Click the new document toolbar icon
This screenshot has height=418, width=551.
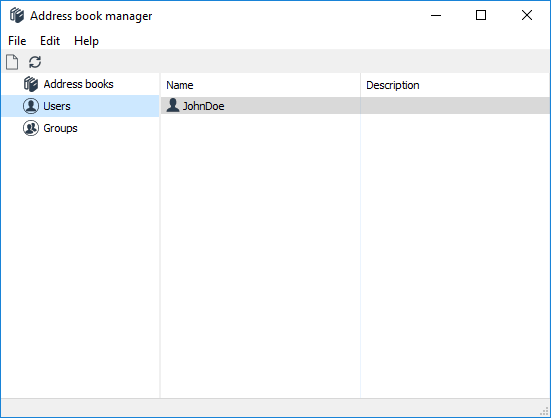coord(12,62)
